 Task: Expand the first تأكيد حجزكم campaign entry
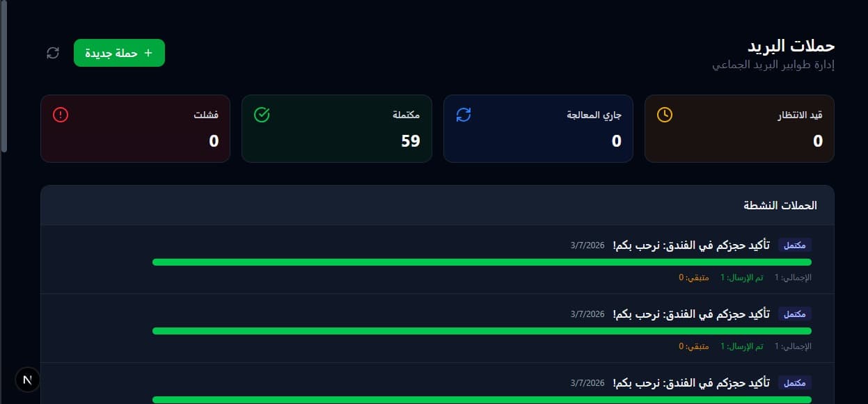click(x=437, y=259)
